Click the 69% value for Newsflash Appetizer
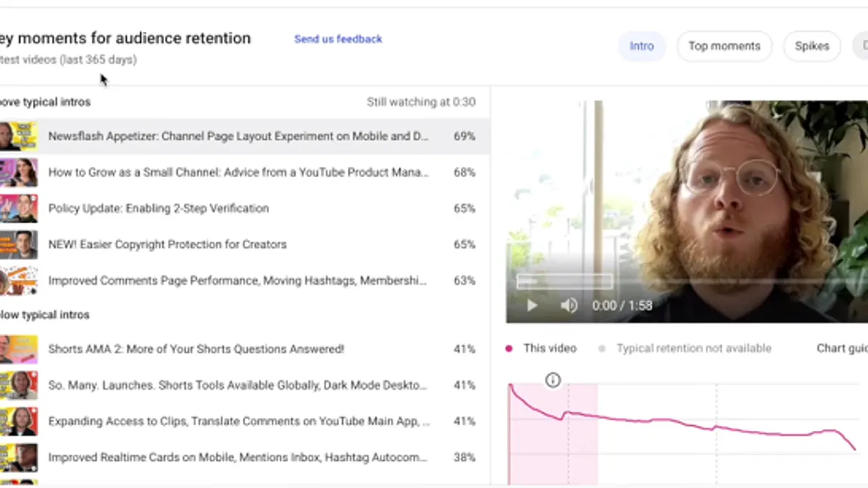Image resolution: width=868 pixels, height=488 pixels. [x=464, y=136]
